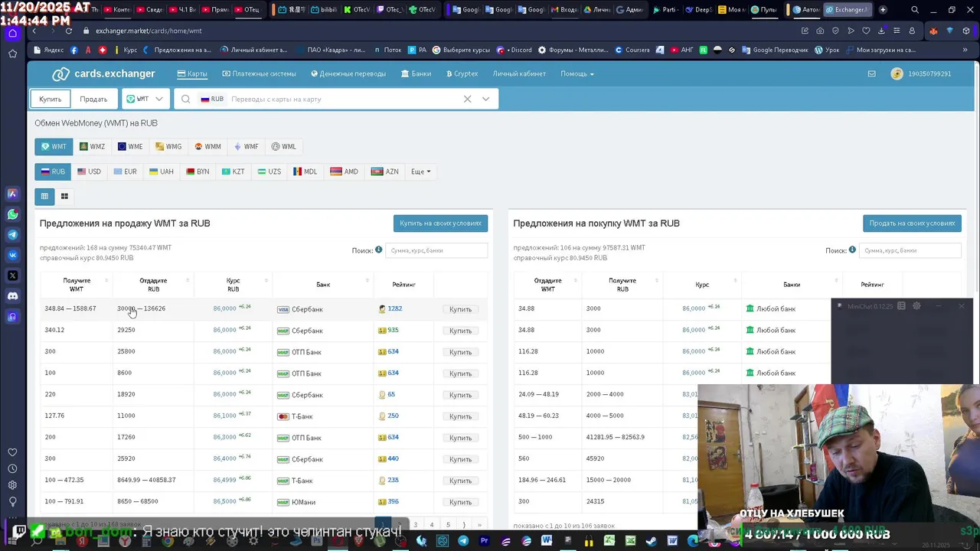Jump to last page with » button

[479, 525]
